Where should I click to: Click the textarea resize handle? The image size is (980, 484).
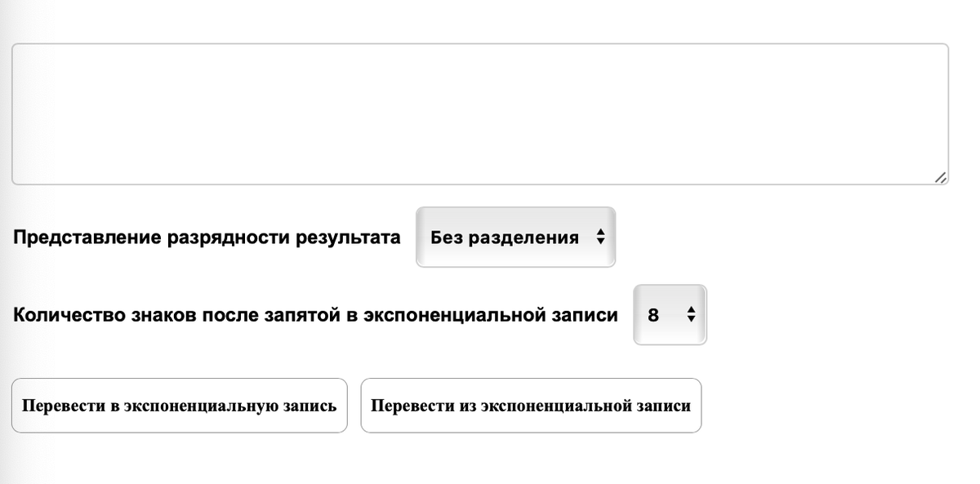(x=941, y=178)
